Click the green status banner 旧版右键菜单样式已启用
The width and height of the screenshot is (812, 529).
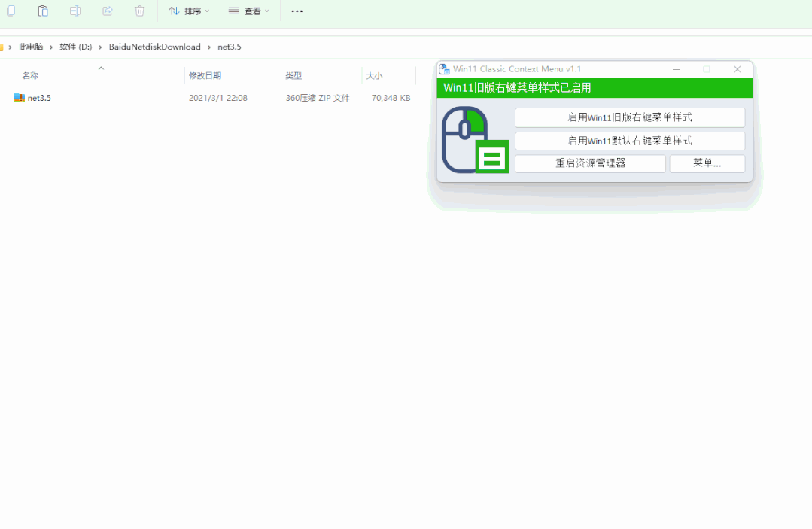coord(594,89)
